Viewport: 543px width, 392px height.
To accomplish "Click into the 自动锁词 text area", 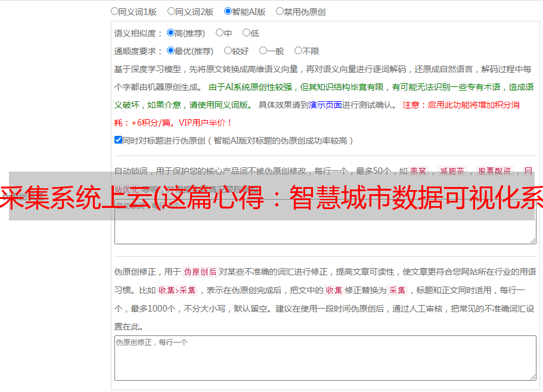I will pos(325,222).
